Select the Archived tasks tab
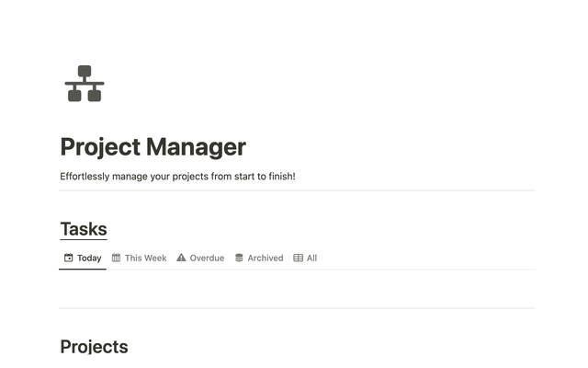Viewport: 588px width, 368px height. [x=265, y=259]
